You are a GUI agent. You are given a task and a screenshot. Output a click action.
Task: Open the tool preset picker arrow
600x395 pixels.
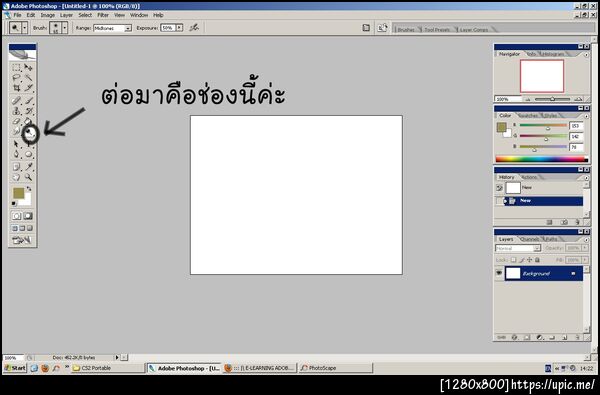[x=25, y=28]
